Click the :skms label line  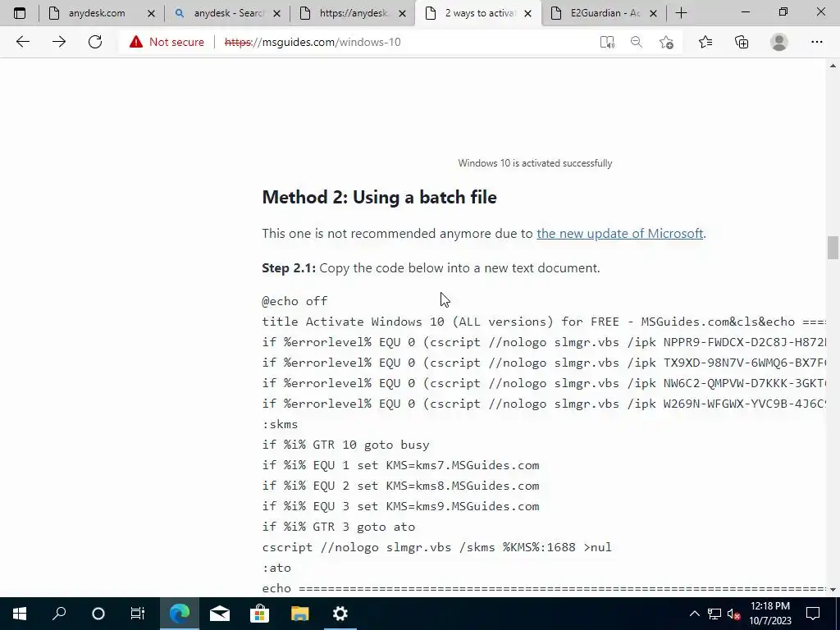tap(280, 424)
